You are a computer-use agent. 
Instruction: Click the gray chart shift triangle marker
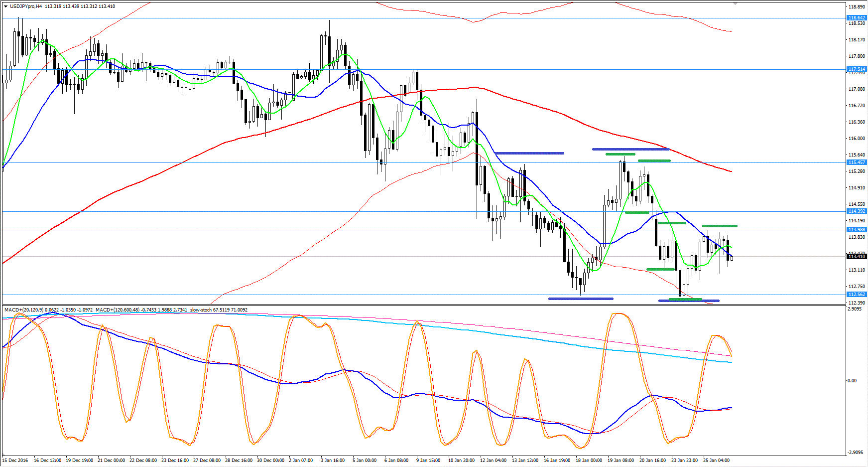click(735, 3)
